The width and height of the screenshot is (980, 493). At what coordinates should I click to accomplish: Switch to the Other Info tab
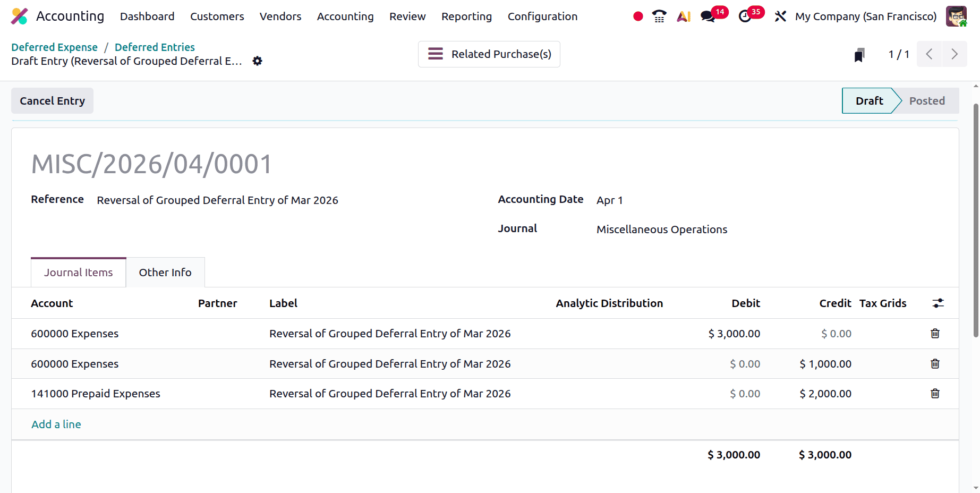[x=165, y=273]
